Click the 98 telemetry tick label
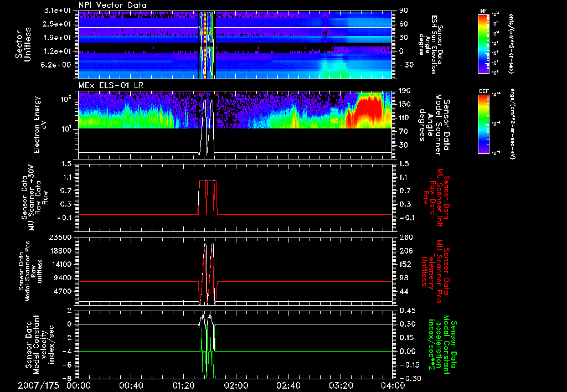This screenshot has width=567, height=392. pos(404,278)
